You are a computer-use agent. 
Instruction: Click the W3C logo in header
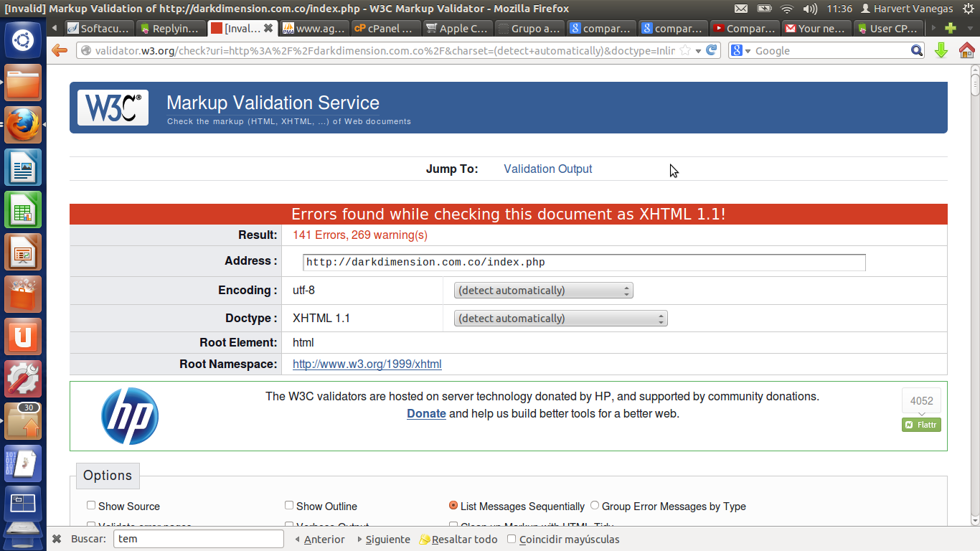tap(113, 108)
